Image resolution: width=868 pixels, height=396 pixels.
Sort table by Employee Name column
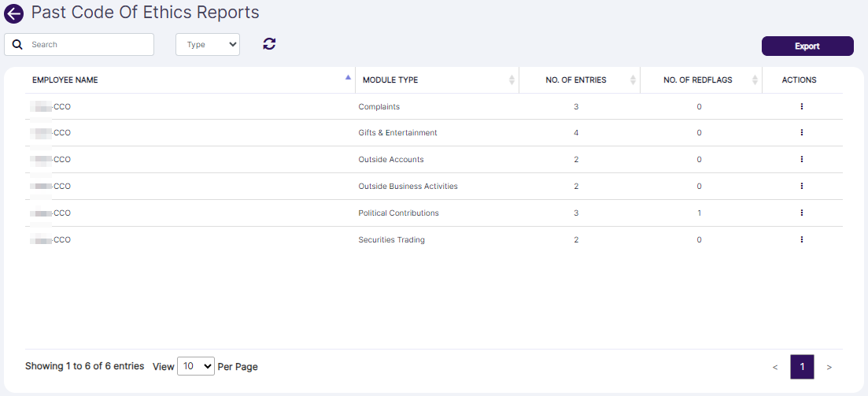click(65, 80)
